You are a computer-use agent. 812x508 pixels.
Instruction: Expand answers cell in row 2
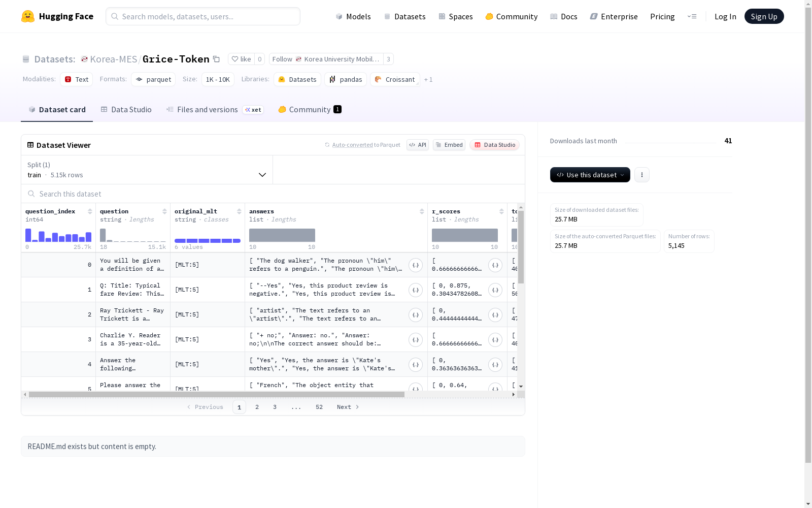coord(416,315)
